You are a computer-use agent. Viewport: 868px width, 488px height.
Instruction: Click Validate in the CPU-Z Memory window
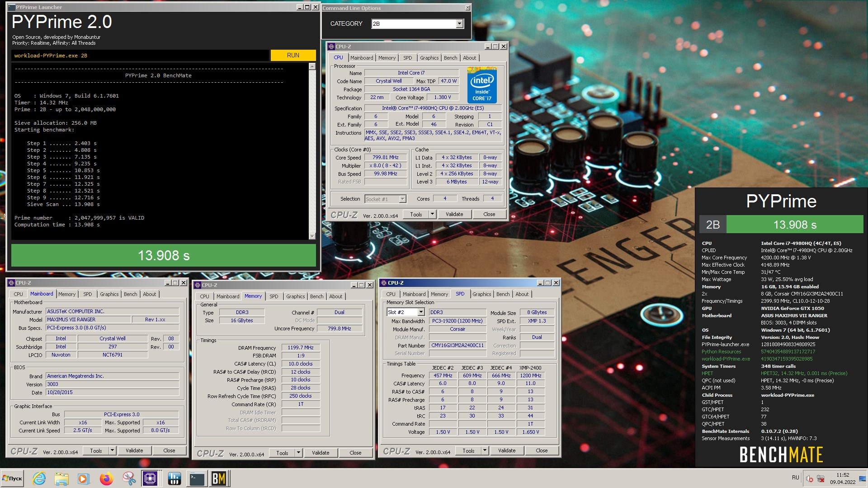point(321,453)
